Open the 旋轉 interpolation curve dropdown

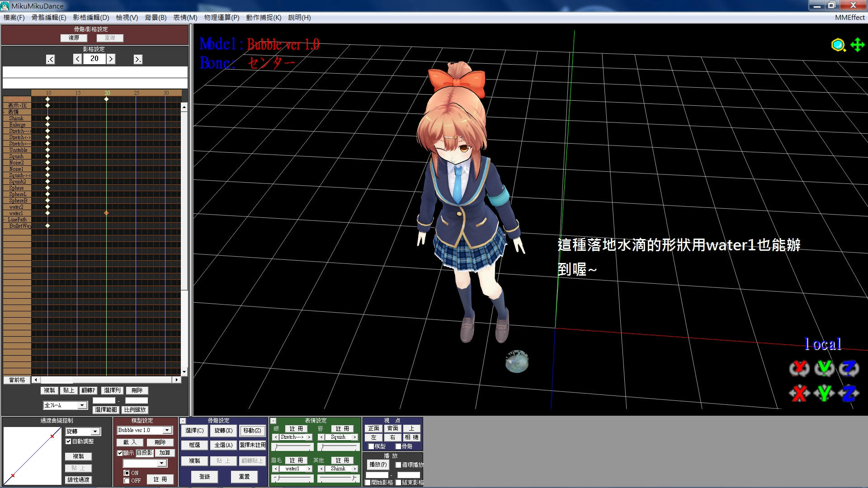[x=83, y=432]
